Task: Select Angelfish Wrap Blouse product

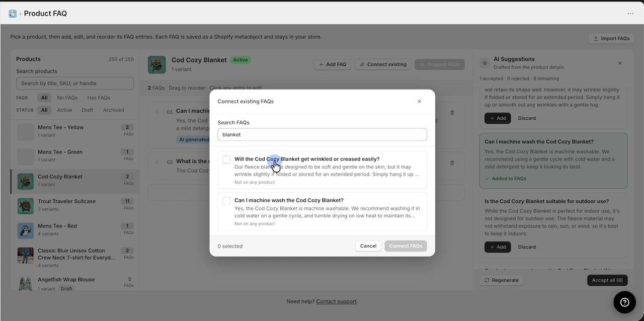Action: 75,282
